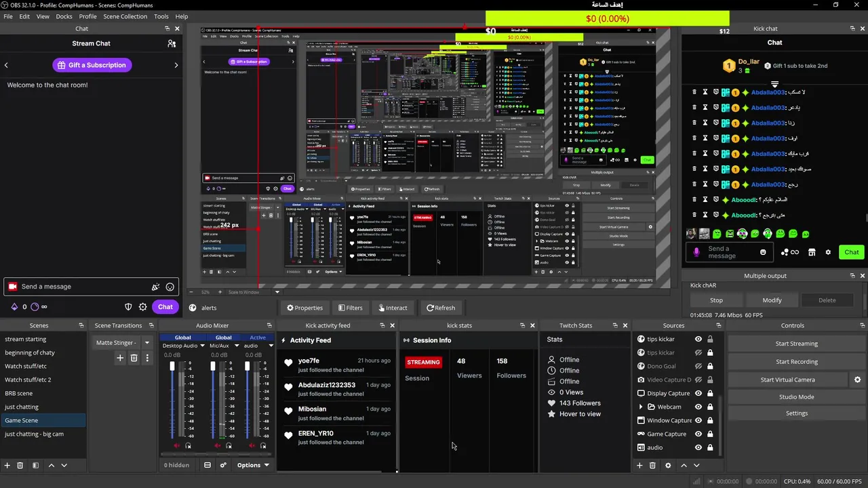The height and width of the screenshot is (488, 868).
Task: Go to next Stream Chat banner chevron
Action: pos(176,65)
